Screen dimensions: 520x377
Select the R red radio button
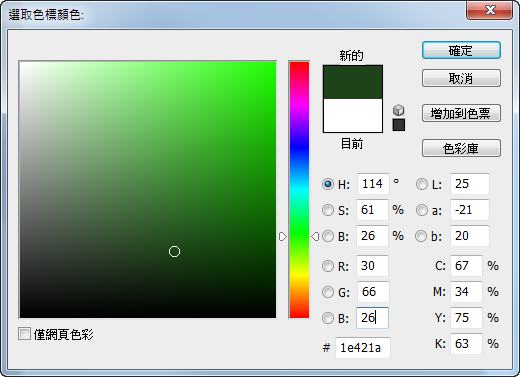point(328,266)
